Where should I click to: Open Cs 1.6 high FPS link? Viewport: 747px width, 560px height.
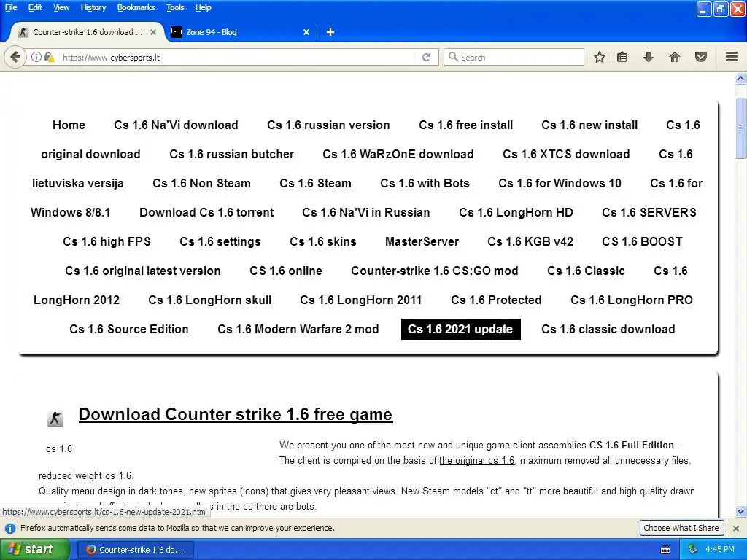(x=107, y=241)
